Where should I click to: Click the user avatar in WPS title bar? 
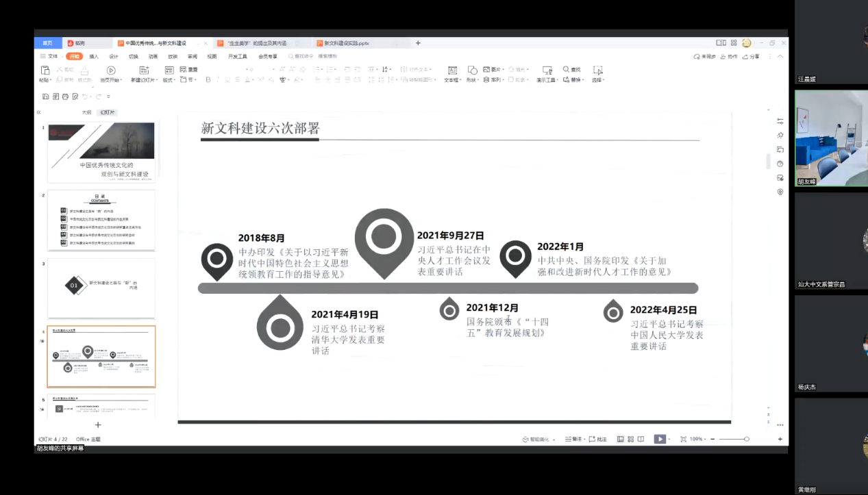pos(747,43)
